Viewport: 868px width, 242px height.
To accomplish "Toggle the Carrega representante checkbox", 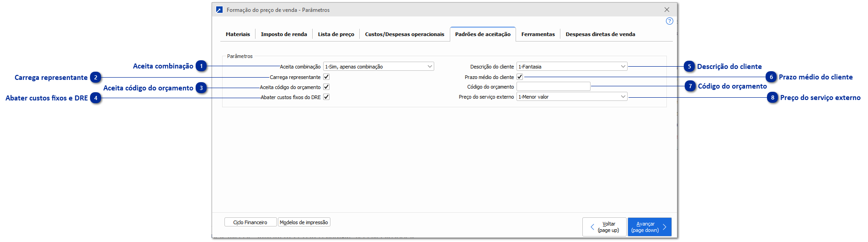I will click(x=326, y=77).
